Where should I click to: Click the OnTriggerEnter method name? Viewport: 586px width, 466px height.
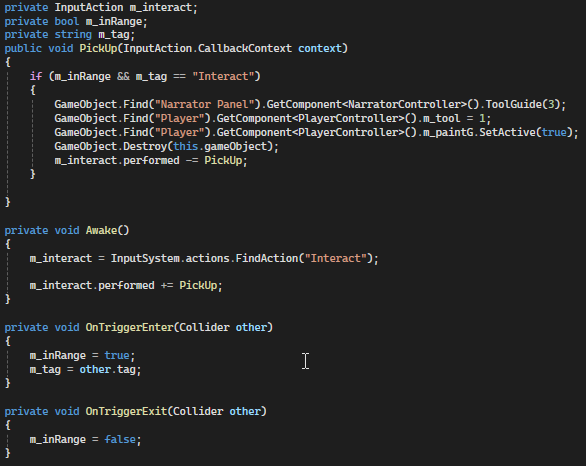(x=129, y=328)
